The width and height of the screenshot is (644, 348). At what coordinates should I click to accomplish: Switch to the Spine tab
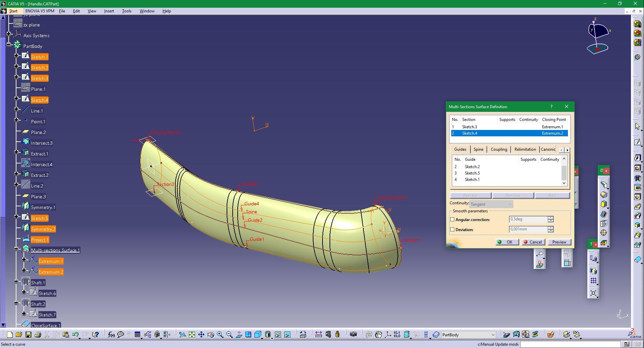[478, 149]
